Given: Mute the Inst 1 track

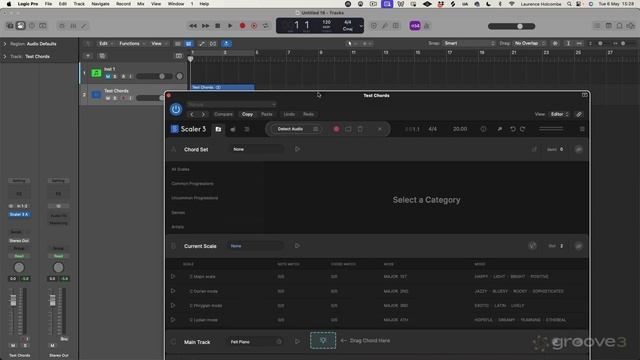Looking at the screenshot, I should click(x=108, y=76).
